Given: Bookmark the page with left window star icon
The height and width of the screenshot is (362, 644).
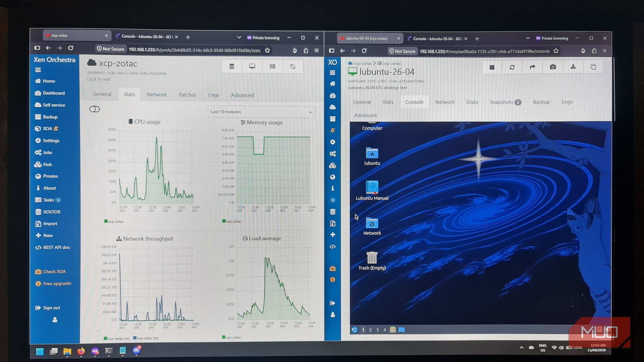Looking at the screenshot, I should [267, 50].
